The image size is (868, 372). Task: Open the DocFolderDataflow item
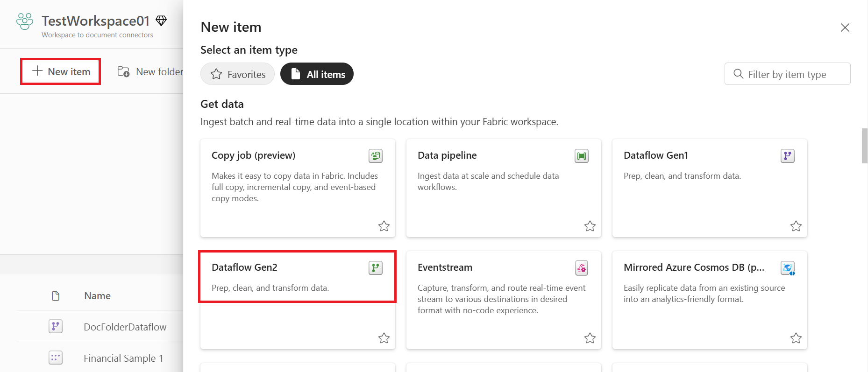(125, 327)
